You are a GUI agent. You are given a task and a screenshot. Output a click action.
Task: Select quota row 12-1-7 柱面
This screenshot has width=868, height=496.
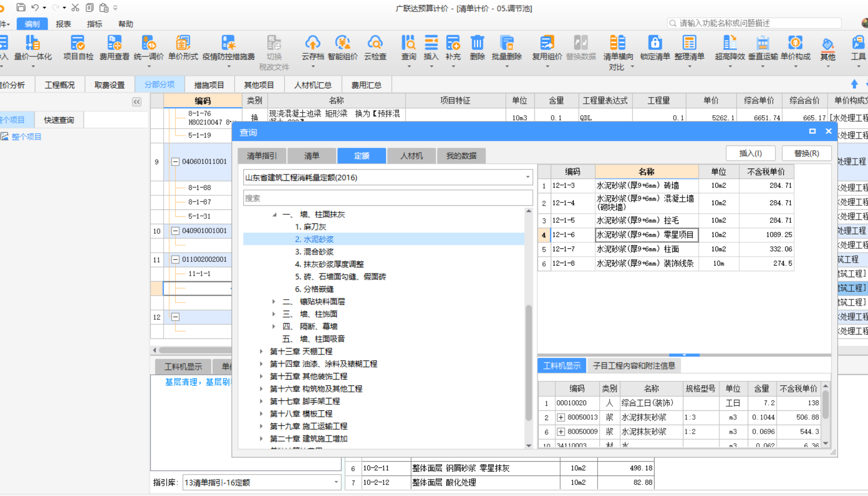[x=665, y=249]
